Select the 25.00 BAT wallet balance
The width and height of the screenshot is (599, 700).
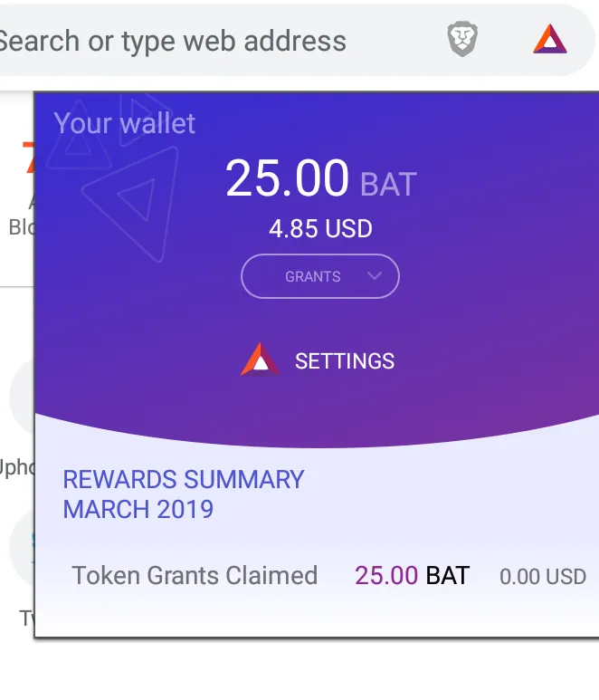tap(320, 178)
